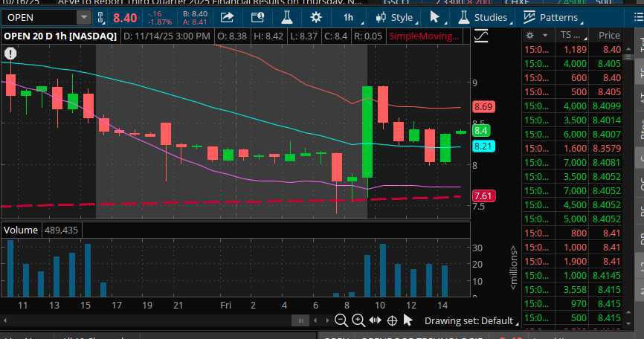The width and height of the screenshot is (644, 339).
Task: Select the bottom bar arrow pointer icon
Action: pyautogui.click(x=408, y=320)
